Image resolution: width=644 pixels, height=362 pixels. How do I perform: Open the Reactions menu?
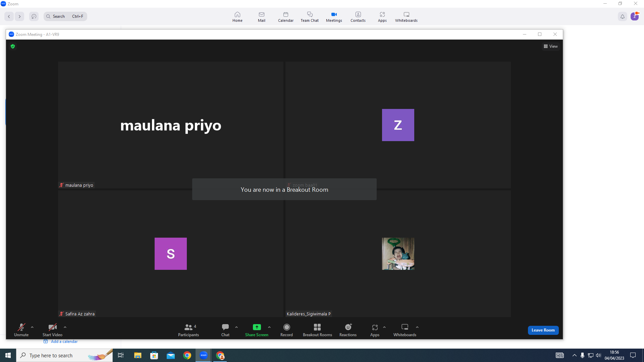[x=348, y=330]
